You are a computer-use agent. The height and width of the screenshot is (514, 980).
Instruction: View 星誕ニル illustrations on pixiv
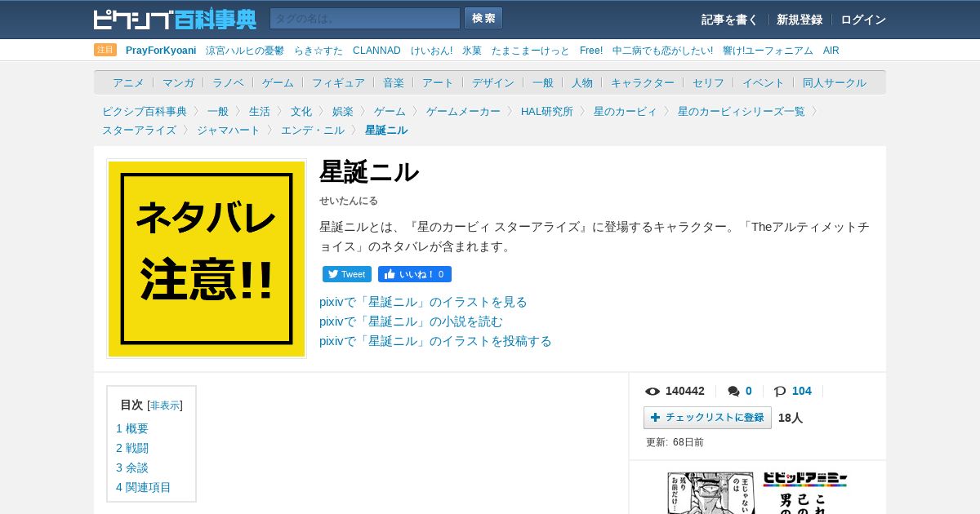(423, 302)
